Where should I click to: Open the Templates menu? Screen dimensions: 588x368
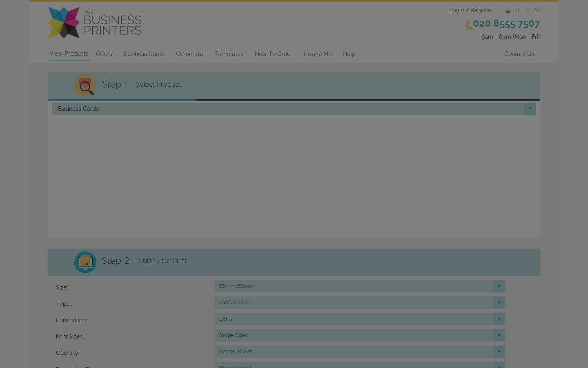229,54
